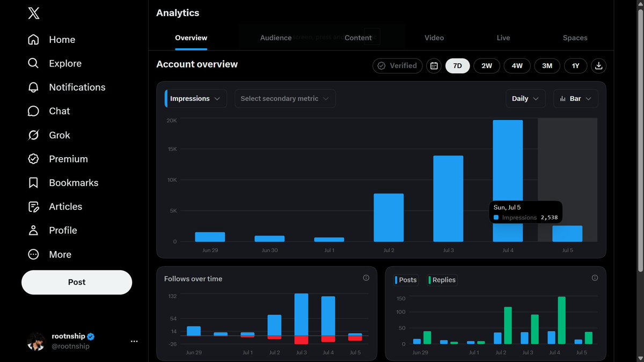
Task: Toggle the Verified filter
Action: [x=398, y=66]
